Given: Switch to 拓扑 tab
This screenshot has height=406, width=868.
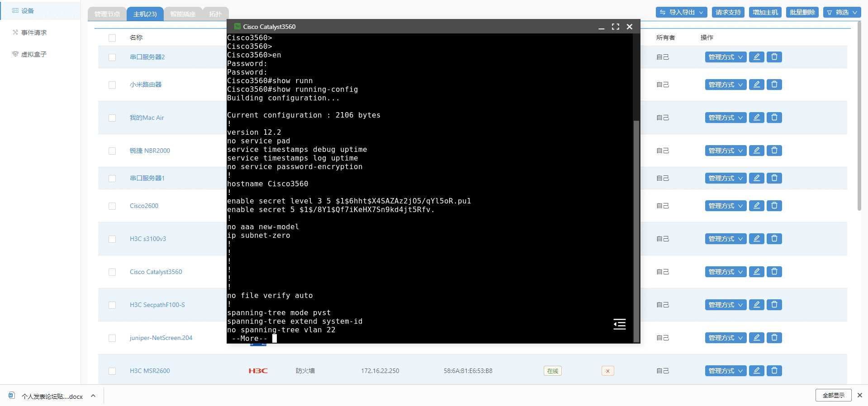Looking at the screenshot, I should point(215,14).
